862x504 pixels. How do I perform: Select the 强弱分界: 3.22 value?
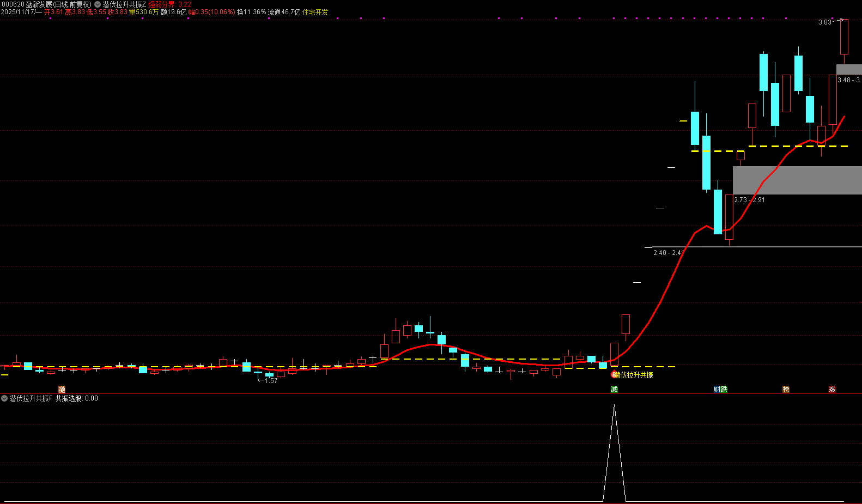coord(170,4)
